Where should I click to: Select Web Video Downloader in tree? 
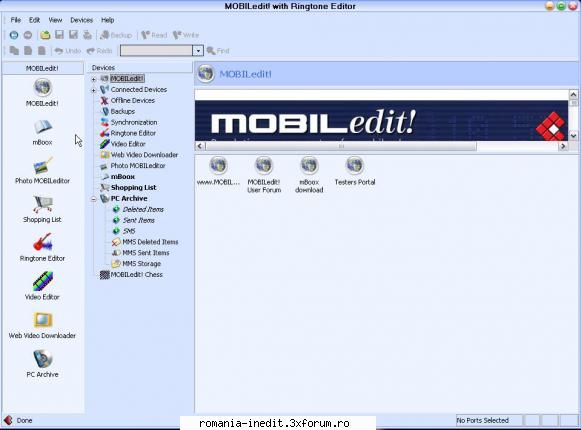pos(144,155)
